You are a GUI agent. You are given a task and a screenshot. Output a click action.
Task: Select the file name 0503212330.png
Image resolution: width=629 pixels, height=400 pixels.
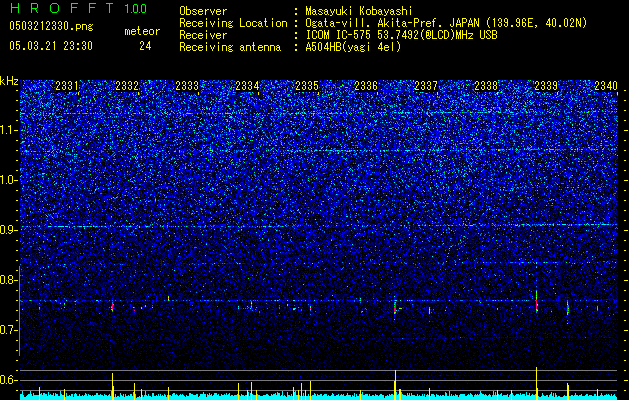coord(51,26)
